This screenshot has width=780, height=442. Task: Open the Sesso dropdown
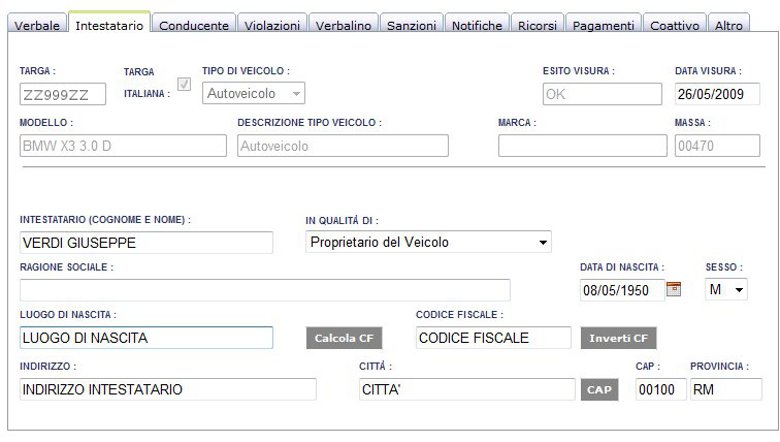726,289
